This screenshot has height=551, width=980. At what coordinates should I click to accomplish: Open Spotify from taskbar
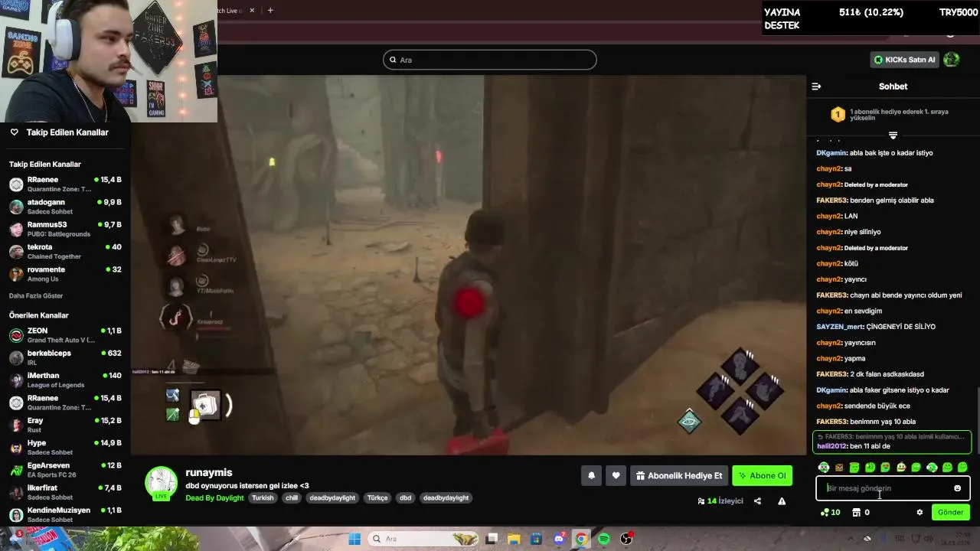(603, 539)
